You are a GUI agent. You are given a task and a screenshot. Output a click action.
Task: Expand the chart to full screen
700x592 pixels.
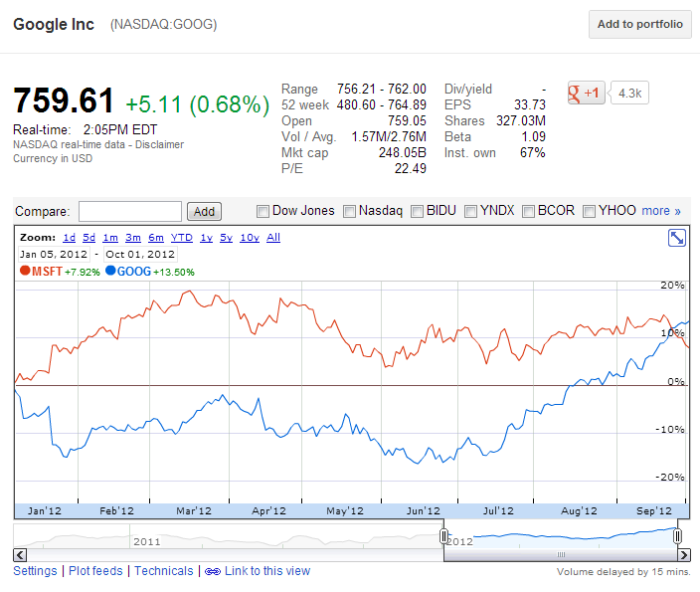click(676, 237)
